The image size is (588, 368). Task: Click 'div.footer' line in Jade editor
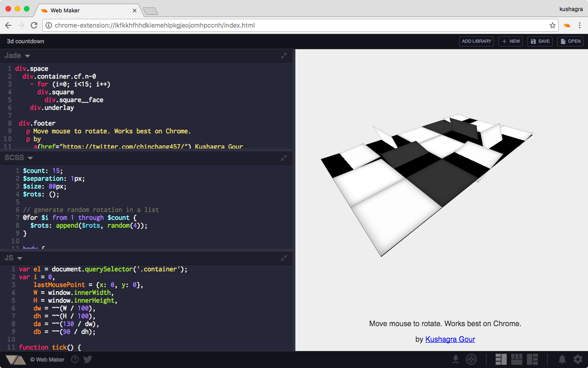pos(37,123)
